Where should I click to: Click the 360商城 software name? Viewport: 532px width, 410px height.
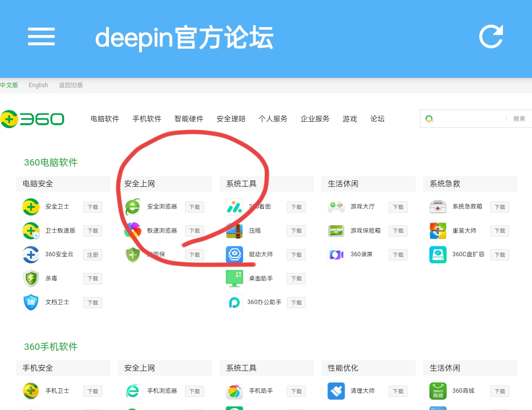tap(463, 391)
